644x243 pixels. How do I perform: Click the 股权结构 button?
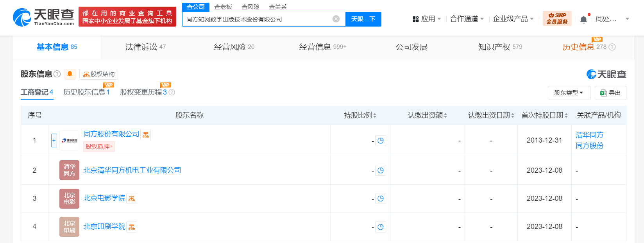coord(99,74)
